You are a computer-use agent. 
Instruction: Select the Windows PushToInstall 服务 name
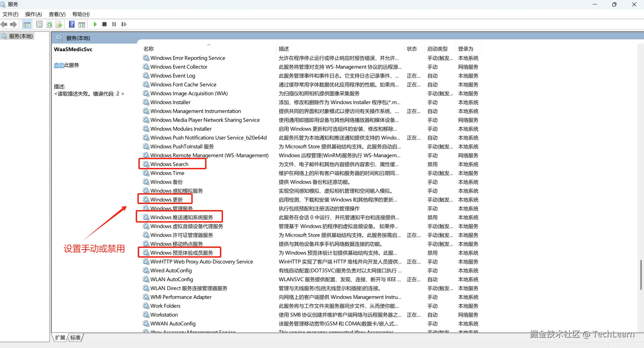point(182,146)
